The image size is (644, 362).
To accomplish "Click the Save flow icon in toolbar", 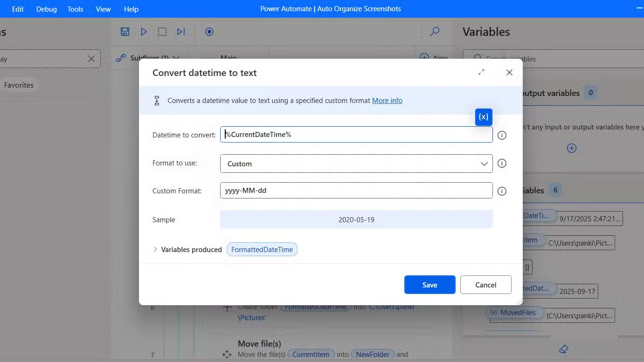I will pyautogui.click(x=125, y=32).
